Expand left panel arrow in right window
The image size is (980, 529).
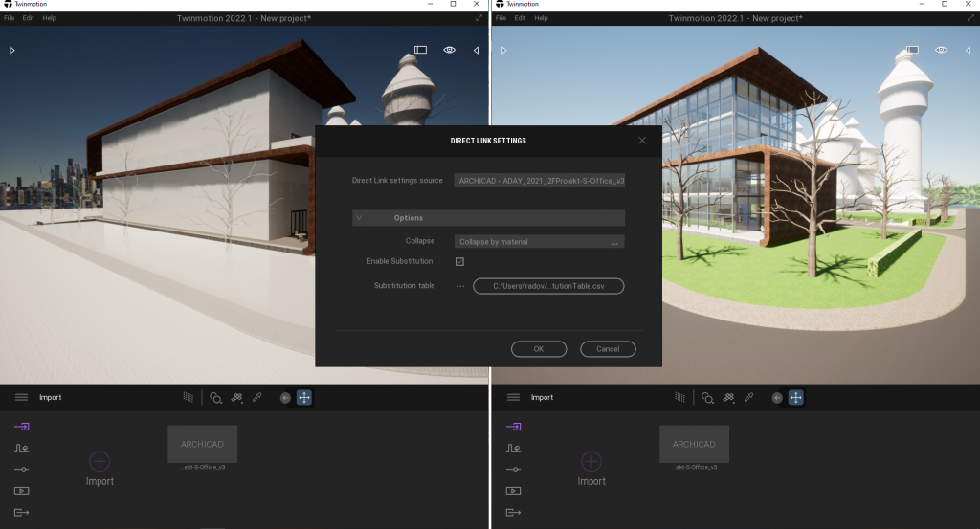[x=503, y=50]
